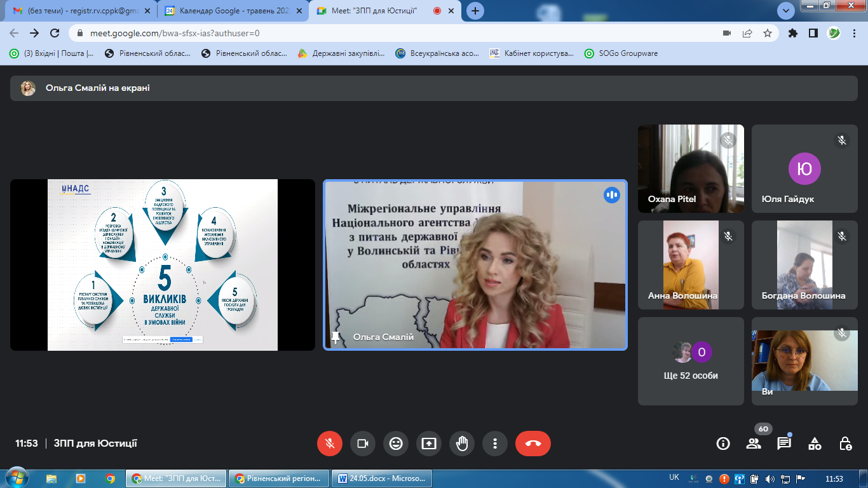Open host controls lock icon
The width and height of the screenshot is (868, 488).
845,444
